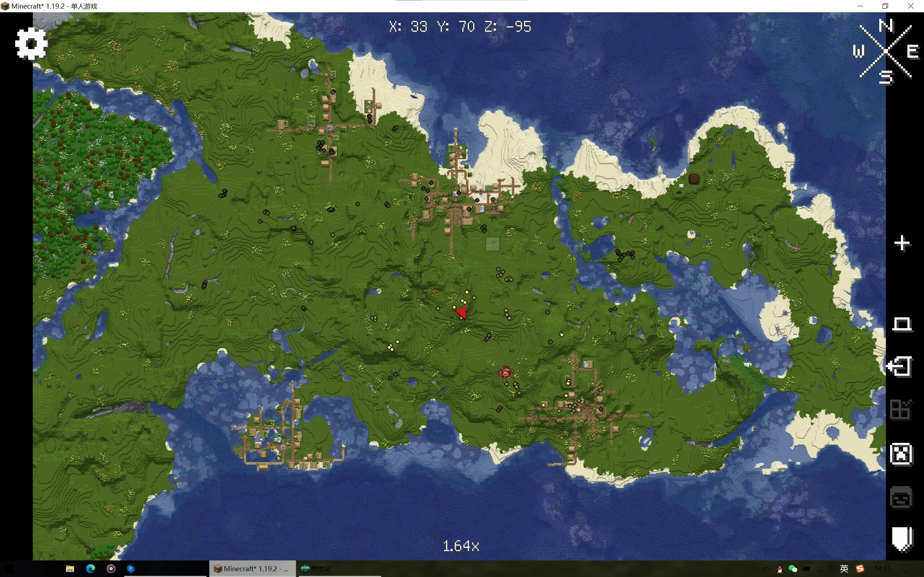The image size is (924, 577).
Task: Toggle the dimmed grid-with-checkmark icon
Action: click(x=900, y=410)
